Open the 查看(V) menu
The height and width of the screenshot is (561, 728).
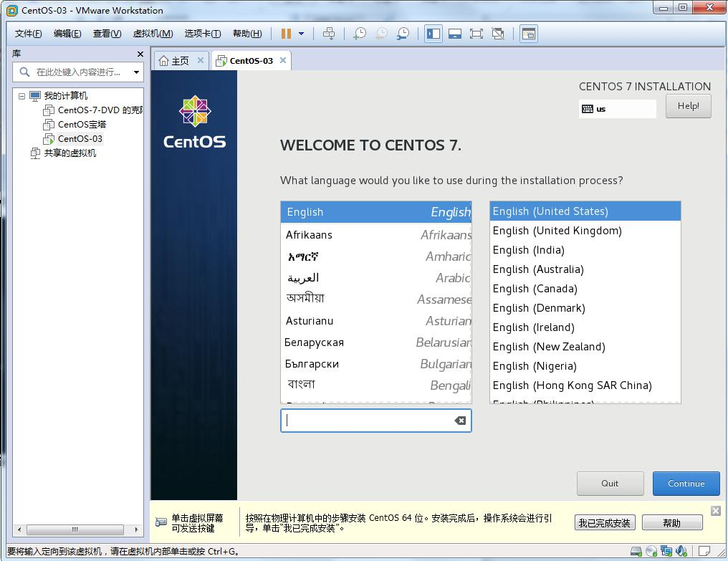(107, 34)
